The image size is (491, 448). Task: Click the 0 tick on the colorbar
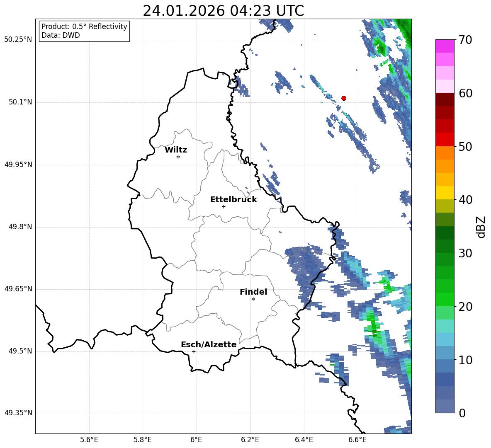point(462,413)
